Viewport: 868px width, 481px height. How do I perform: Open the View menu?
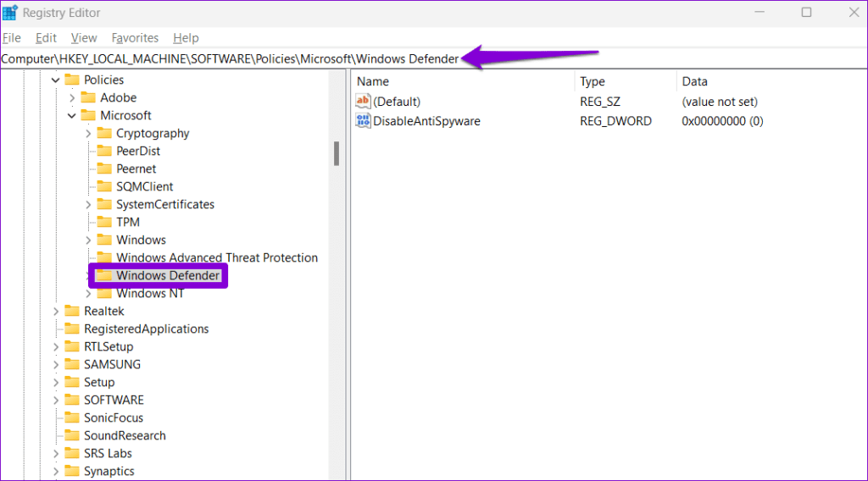(x=84, y=38)
